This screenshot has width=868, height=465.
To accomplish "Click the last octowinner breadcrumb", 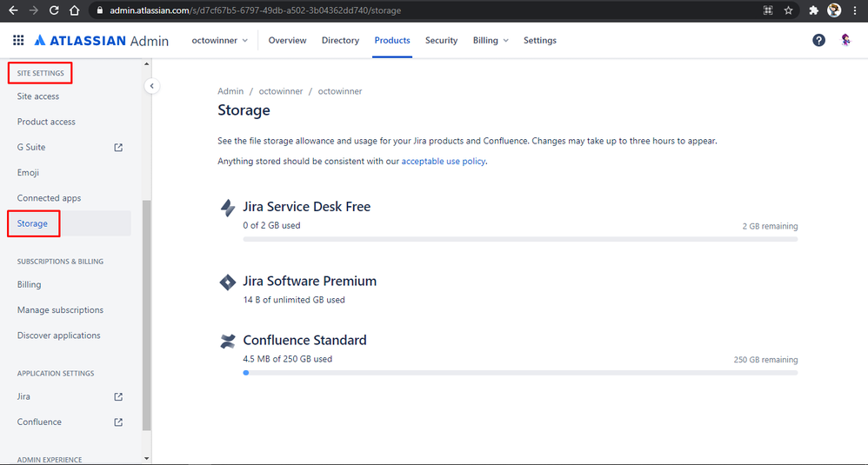I will tap(340, 91).
